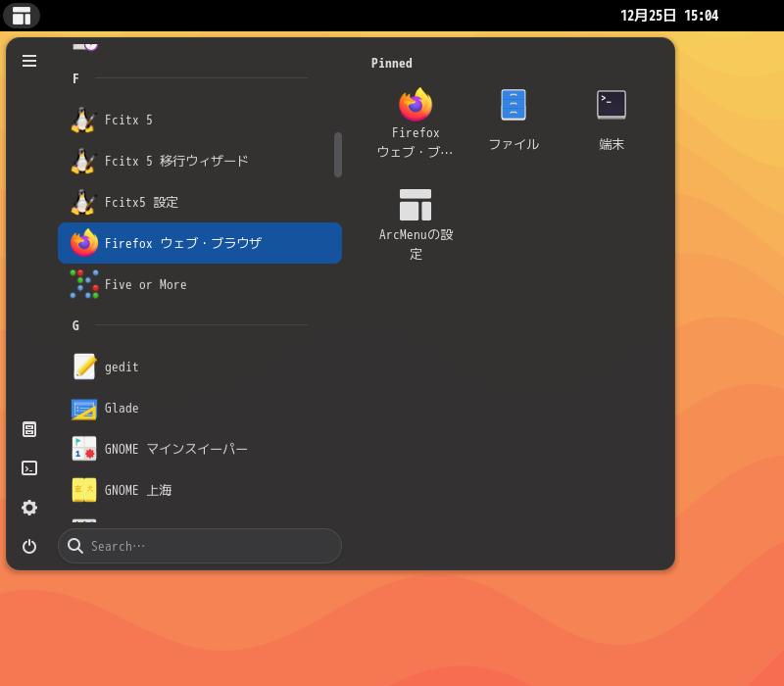Click pinned Firefox icon
This screenshot has width=784, height=686.
(x=416, y=123)
